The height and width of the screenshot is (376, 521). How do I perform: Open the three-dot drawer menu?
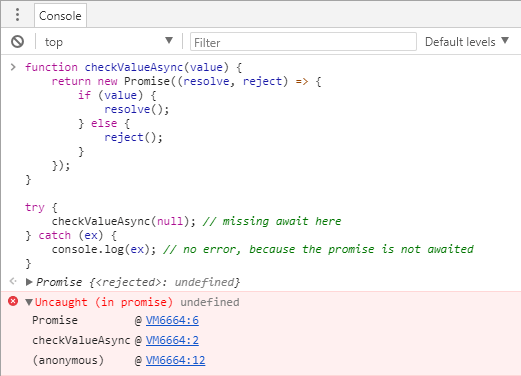17,15
